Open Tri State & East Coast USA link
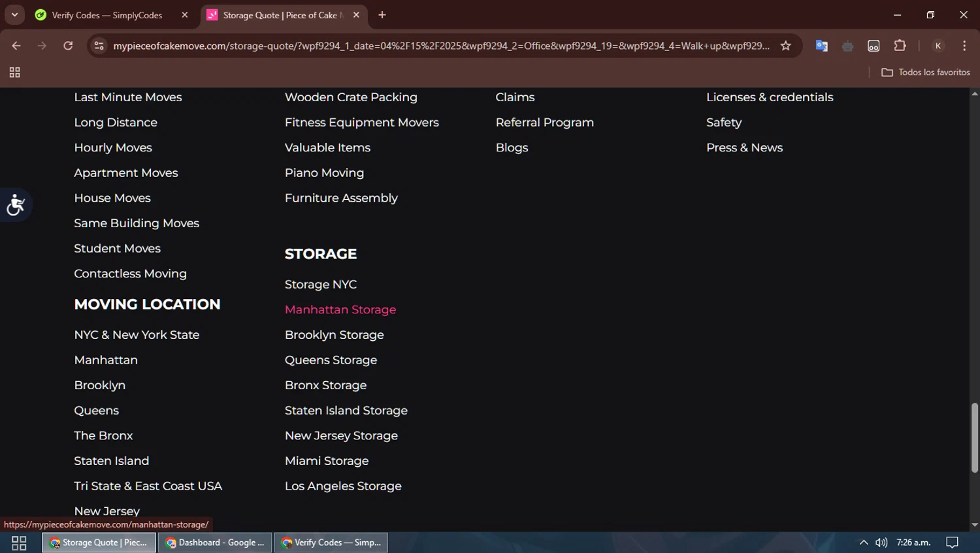The width and height of the screenshot is (980, 553). coord(148,486)
